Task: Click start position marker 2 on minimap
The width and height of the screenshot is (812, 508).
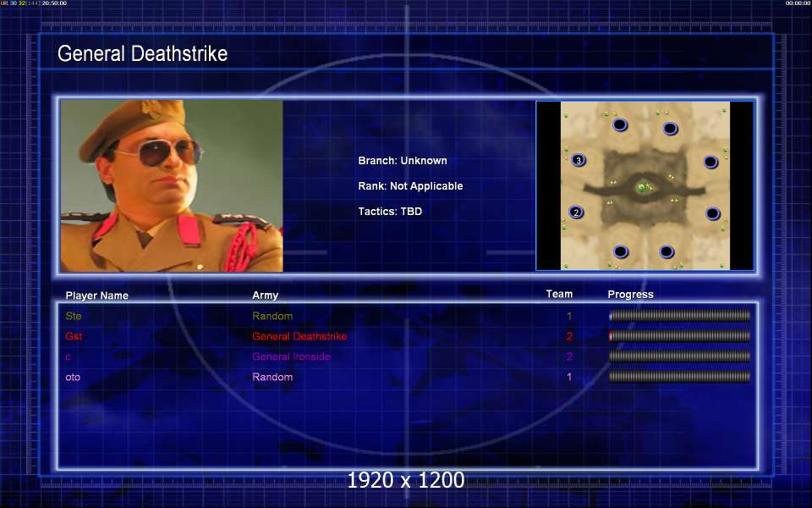Action: point(576,212)
